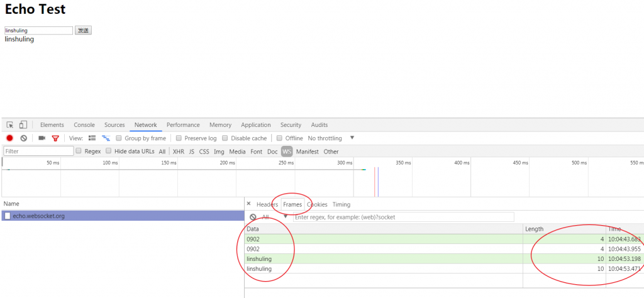644x298 pixels.
Task: Check Hide data URLs
Action: click(108, 151)
